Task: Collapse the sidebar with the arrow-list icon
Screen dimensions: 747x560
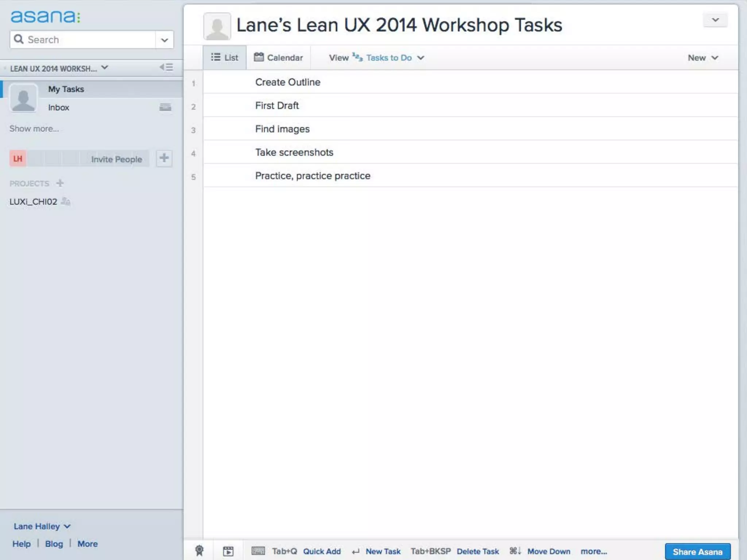Action: click(x=166, y=67)
